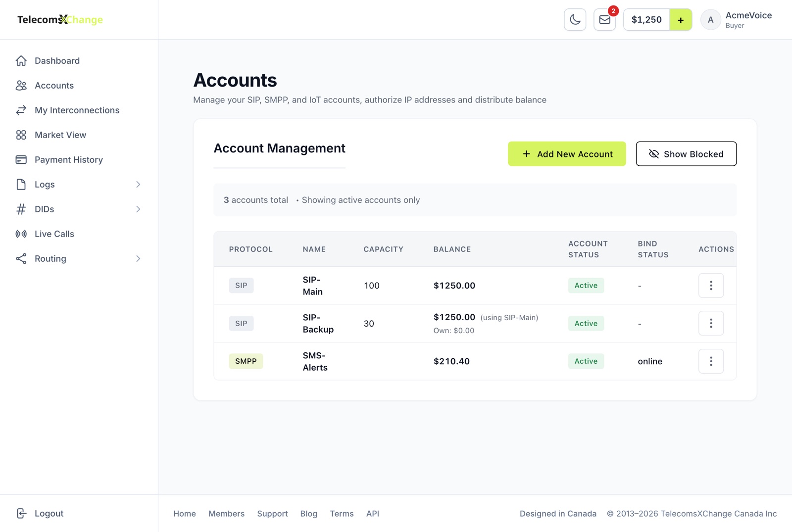The height and width of the screenshot is (532, 792).
Task: Open the messages envelope icon
Action: (604, 20)
